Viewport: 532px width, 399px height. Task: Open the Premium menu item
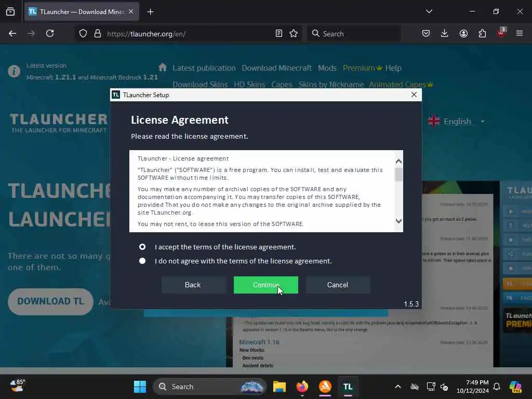click(362, 68)
